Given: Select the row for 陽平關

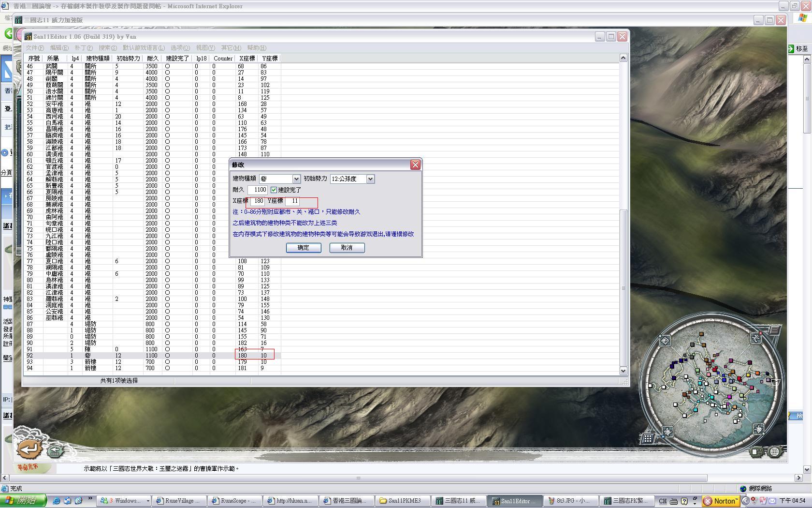Looking at the screenshot, I should 153,73.
